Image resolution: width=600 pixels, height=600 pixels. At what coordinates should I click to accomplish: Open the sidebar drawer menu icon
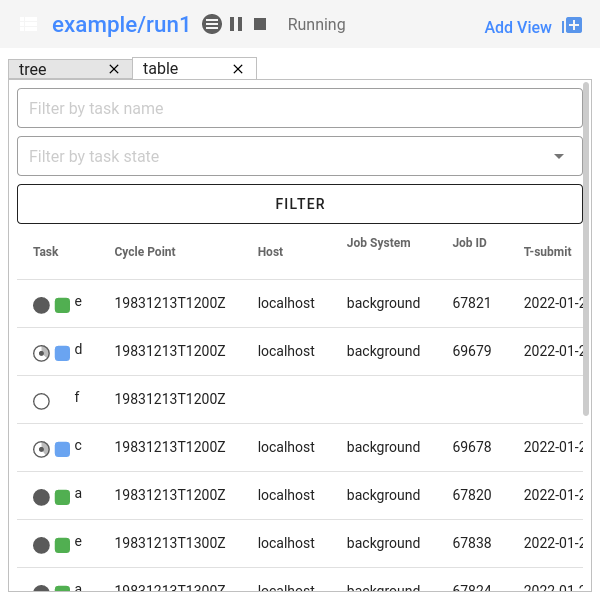point(29,24)
